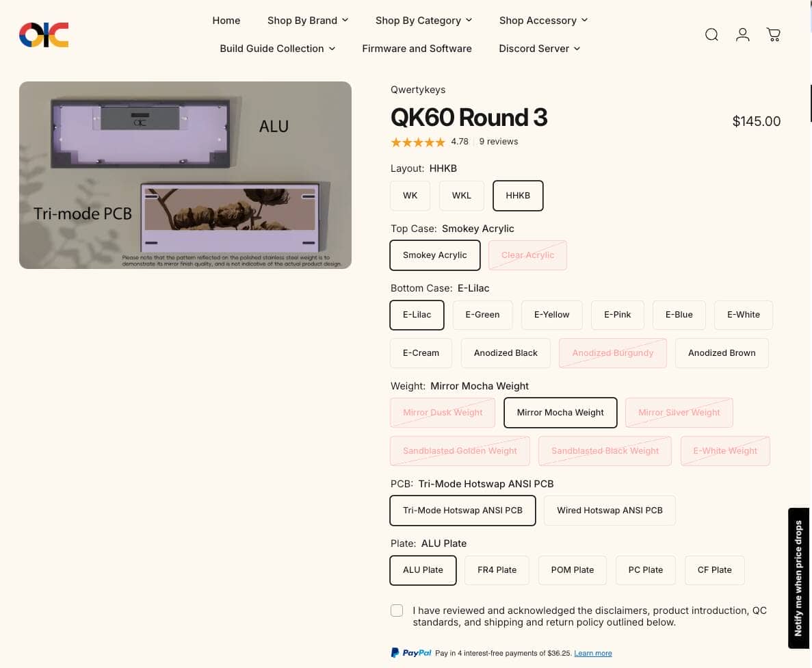Viewport: 812px width, 668px height.
Task: Open the shopping cart icon
Action: [773, 34]
